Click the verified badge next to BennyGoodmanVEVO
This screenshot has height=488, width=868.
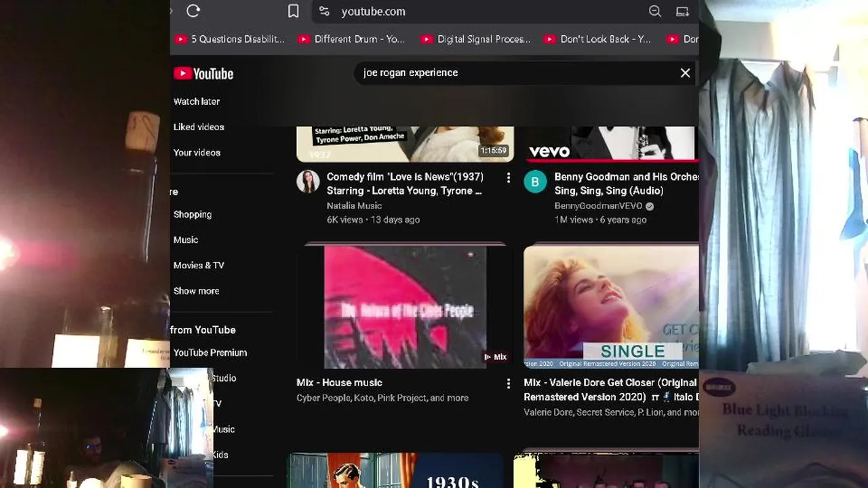point(650,206)
